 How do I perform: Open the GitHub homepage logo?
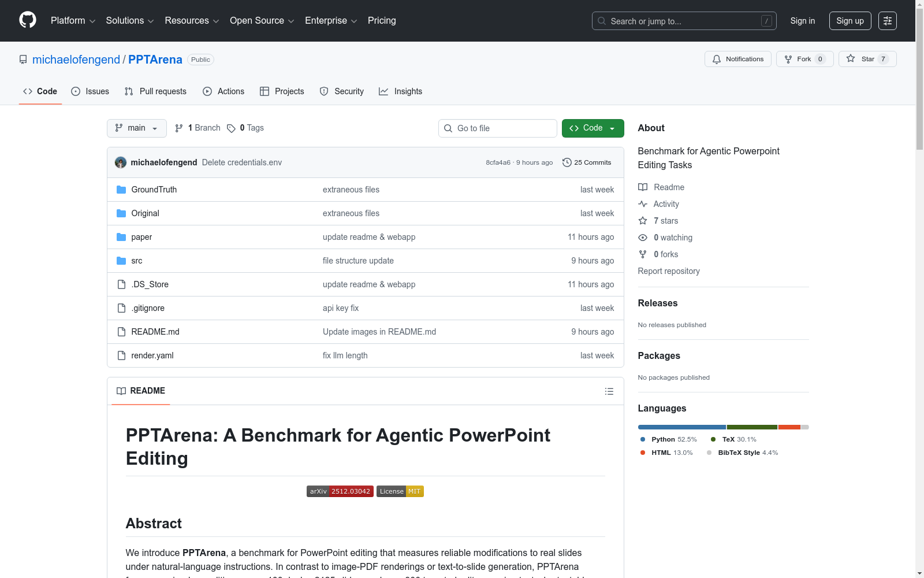click(28, 20)
